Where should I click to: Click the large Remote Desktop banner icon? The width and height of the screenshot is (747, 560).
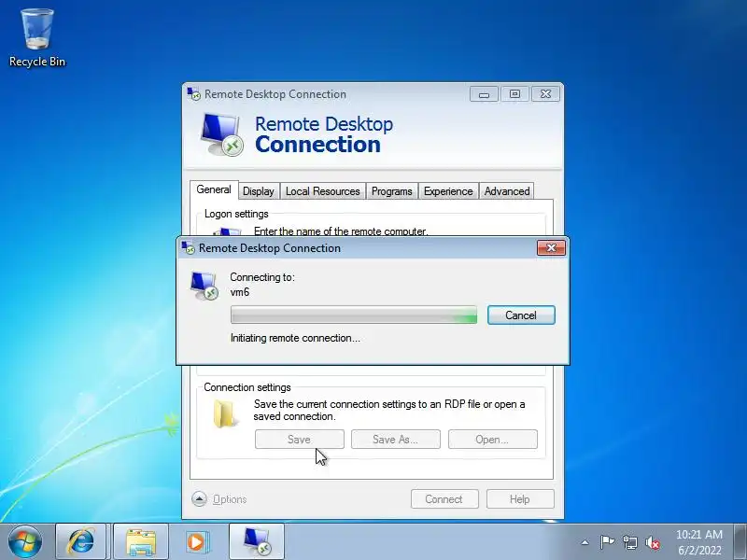(221, 134)
